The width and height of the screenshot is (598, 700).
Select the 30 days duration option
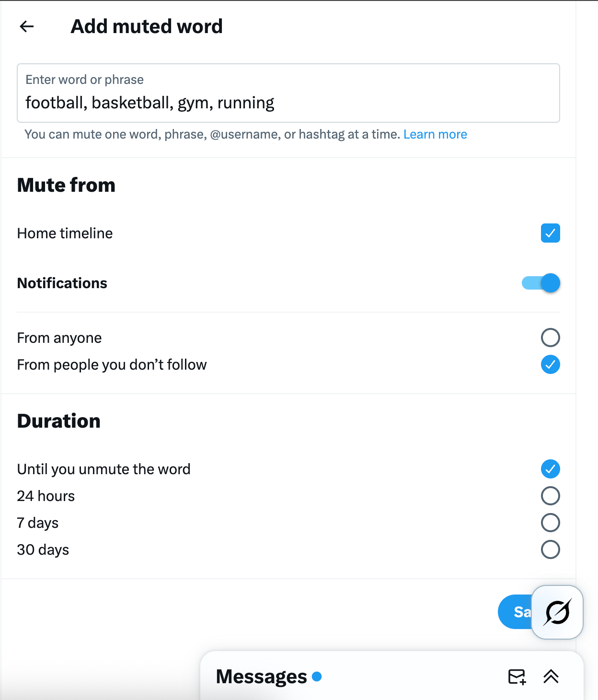(550, 549)
